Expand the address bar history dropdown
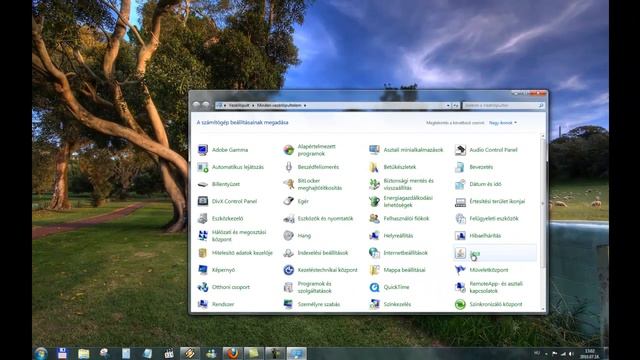Image resolution: width=640 pixels, height=360 pixels. [x=448, y=105]
